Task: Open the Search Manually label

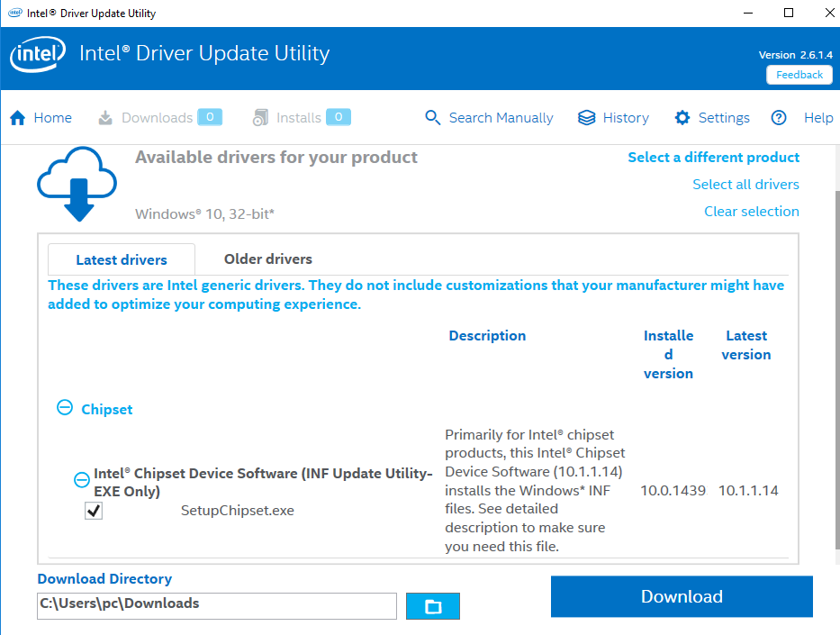Action: click(501, 118)
